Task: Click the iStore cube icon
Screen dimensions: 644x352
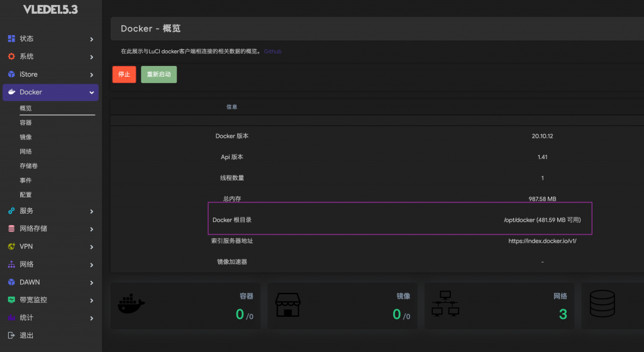Action: point(11,74)
